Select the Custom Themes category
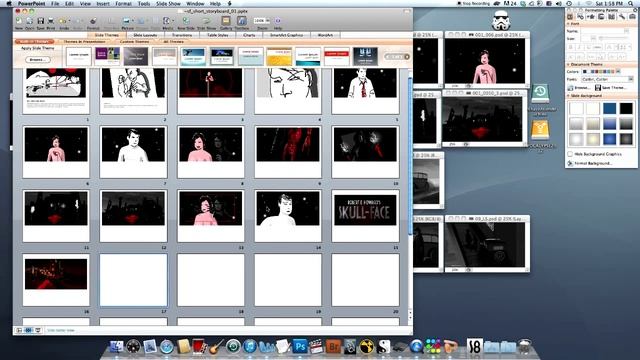 coord(134,42)
